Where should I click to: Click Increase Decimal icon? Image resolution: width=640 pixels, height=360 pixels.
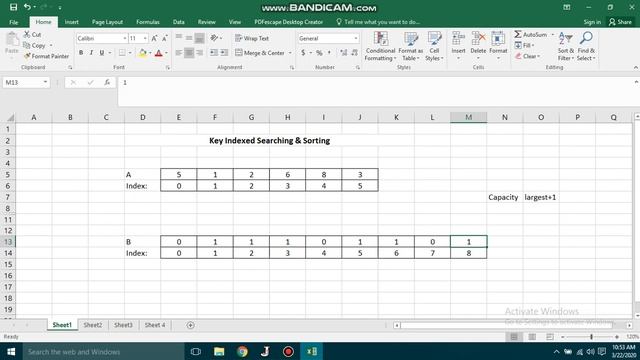344,53
